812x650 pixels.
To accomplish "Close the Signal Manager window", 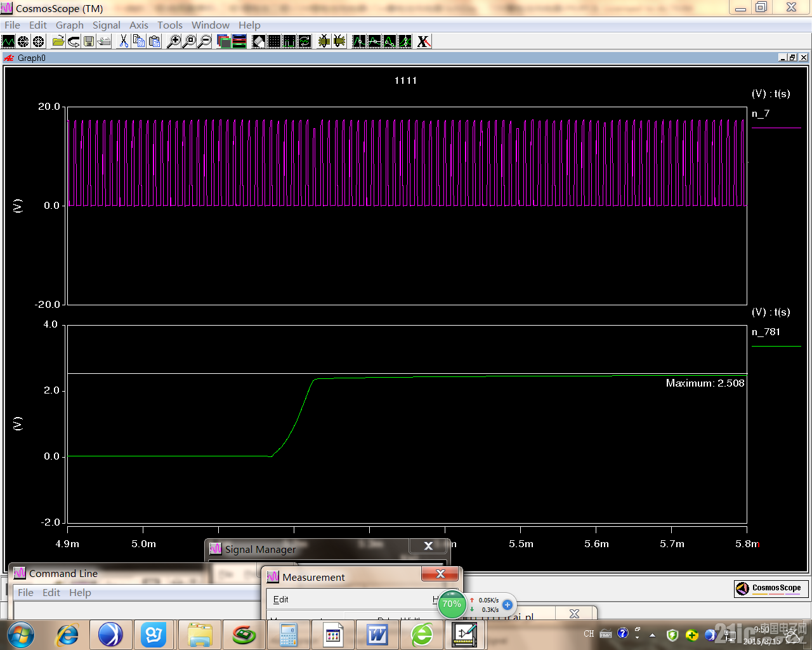I will click(x=428, y=546).
